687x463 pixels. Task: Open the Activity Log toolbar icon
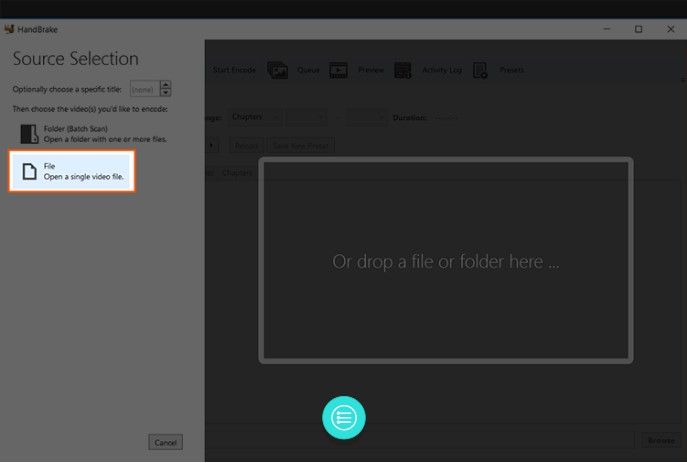click(402, 70)
